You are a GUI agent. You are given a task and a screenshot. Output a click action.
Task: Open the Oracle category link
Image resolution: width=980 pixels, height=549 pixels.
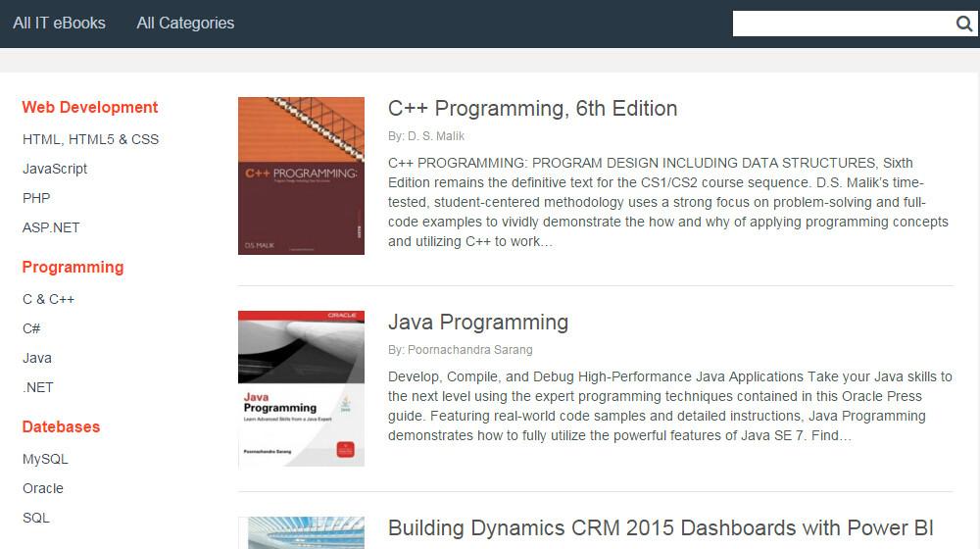[x=43, y=488]
